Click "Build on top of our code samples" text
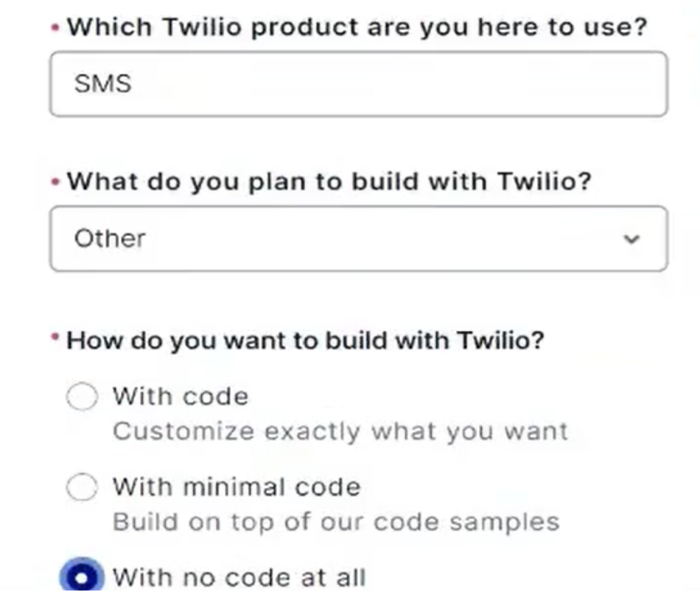 pos(336,522)
